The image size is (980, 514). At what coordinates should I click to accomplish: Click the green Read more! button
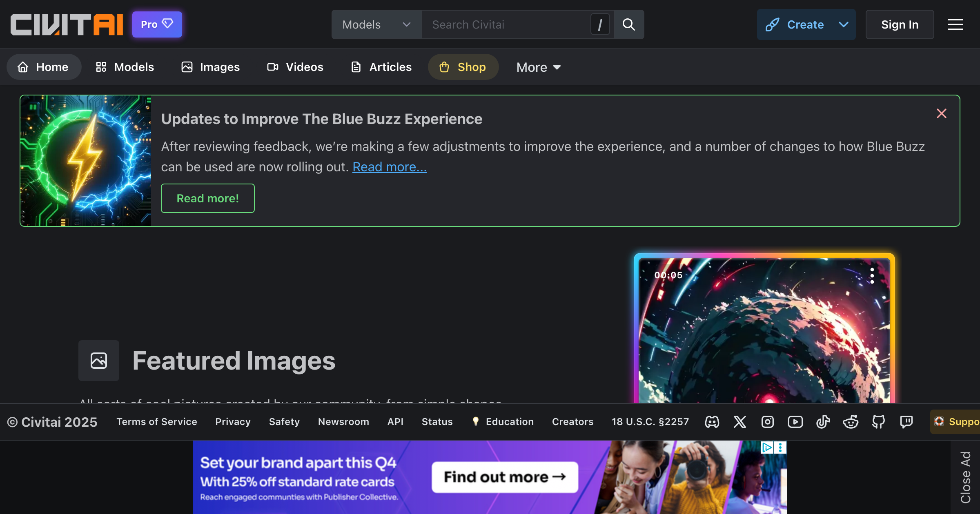208,198
